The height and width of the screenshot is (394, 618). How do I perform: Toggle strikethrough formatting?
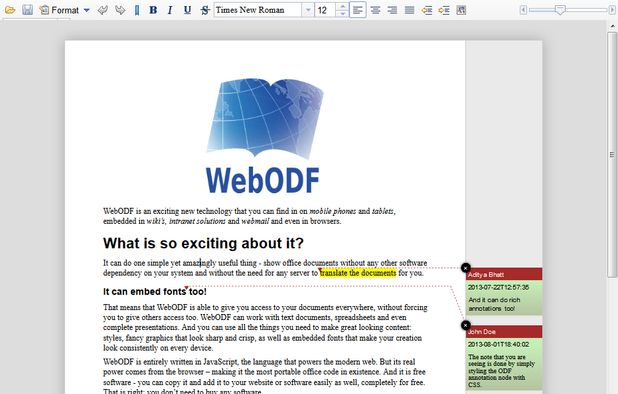click(x=204, y=10)
